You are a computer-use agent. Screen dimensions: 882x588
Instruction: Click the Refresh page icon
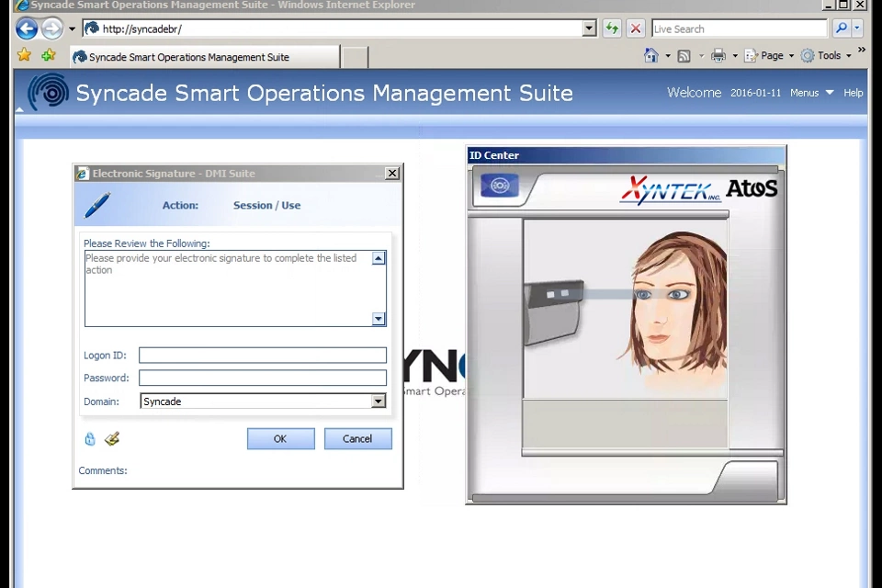pos(612,28)
